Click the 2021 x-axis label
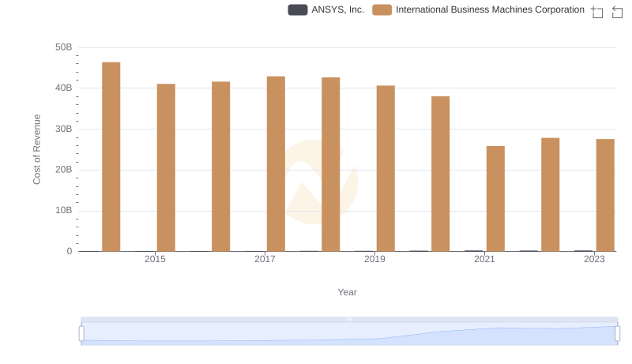The image size is (632, 364). (484, 259)
